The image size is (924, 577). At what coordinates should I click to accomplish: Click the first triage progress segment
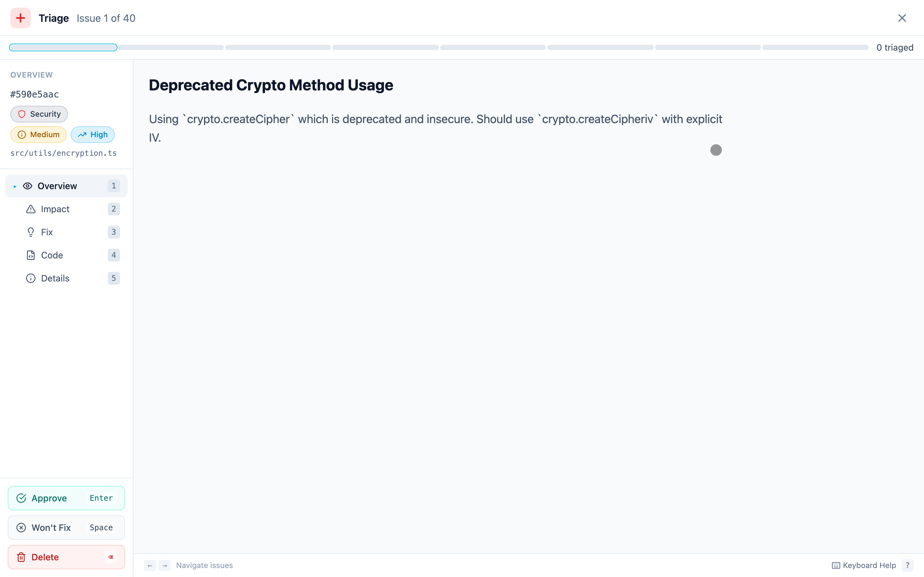(63, 47)
